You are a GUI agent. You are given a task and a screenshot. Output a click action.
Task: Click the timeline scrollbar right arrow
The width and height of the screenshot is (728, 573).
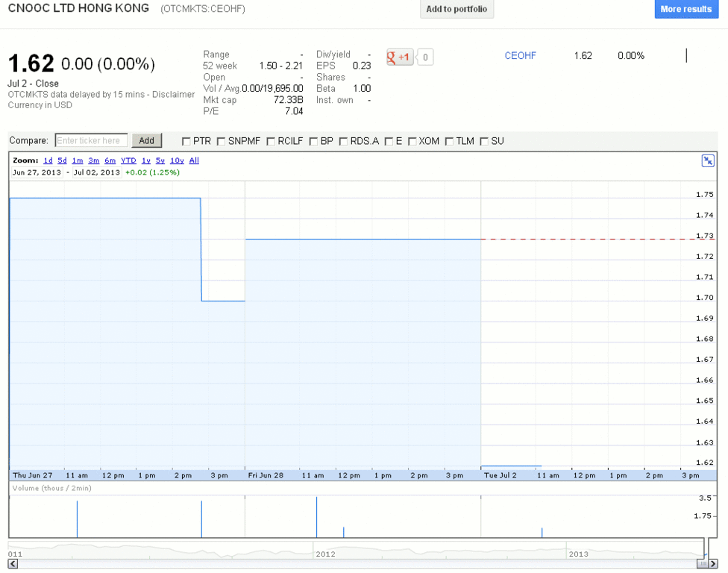pyautogui.click(x=713, y=564)
